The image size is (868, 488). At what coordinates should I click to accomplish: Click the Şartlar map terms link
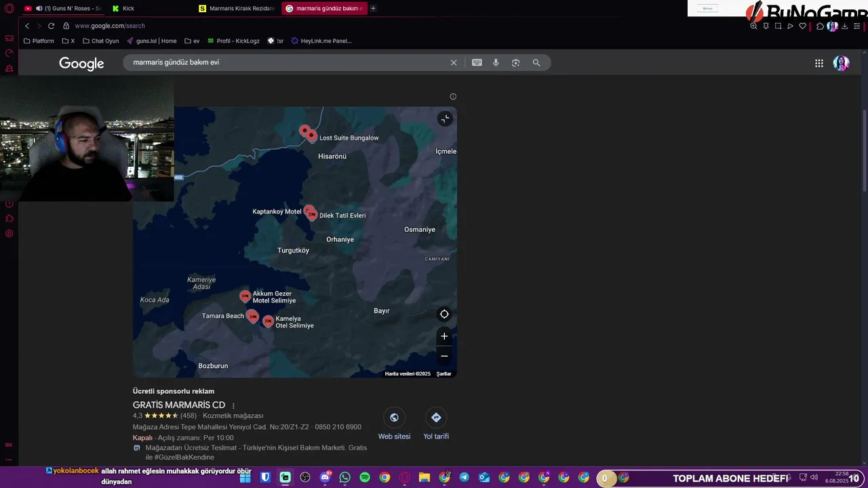pos(443,373)
